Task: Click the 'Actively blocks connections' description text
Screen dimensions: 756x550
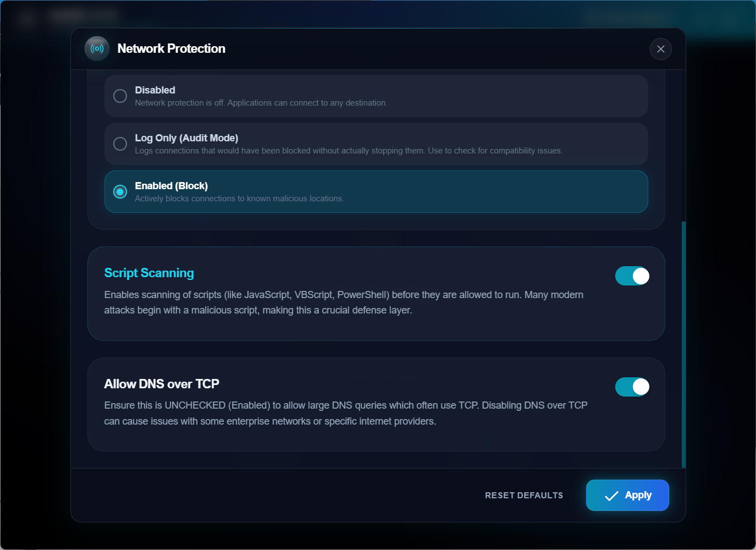Action: coord(239,199)
